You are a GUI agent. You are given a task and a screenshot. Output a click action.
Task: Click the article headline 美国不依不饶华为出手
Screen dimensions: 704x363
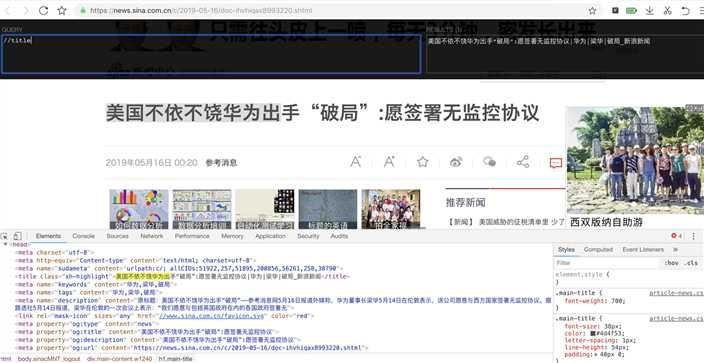click(322, 113)
